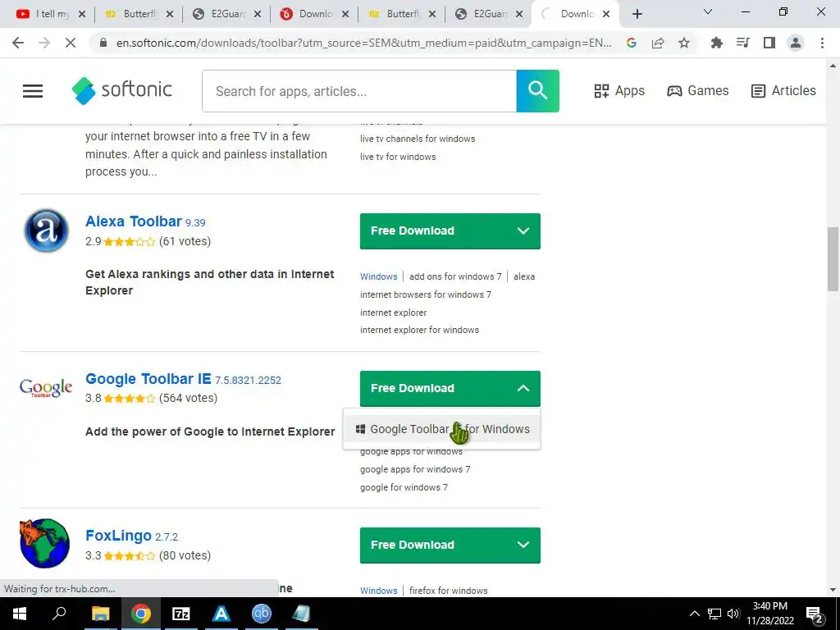This screenshot has height=630, width=840.
Task: Expand FoxLingo download options chevron
Action: (523, 545)
